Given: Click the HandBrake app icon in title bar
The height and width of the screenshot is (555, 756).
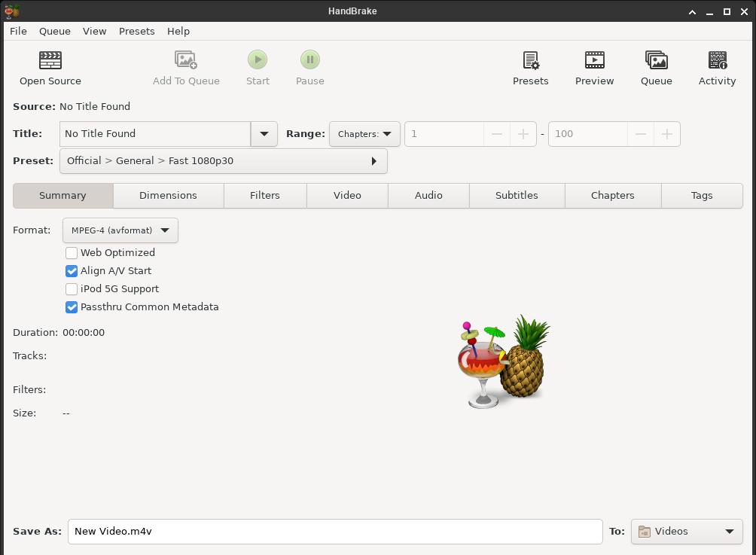Looking at the screenshot, I should point(11,11).
